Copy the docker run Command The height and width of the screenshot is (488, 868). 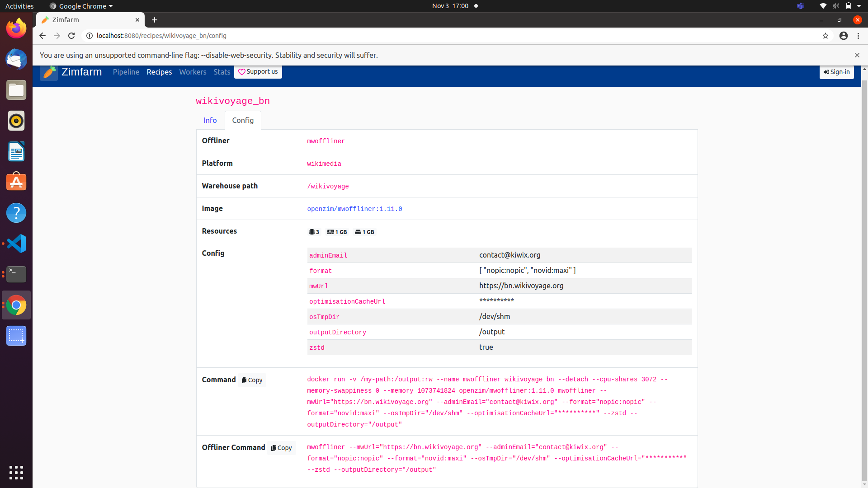point(251,380)
